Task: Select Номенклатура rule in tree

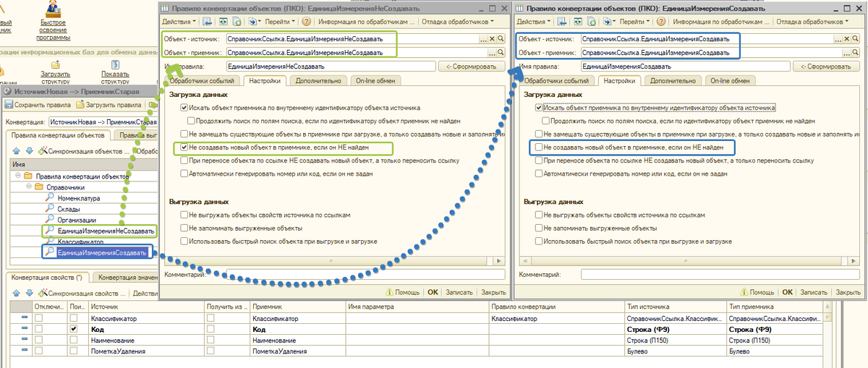Action: pos(78,198)
